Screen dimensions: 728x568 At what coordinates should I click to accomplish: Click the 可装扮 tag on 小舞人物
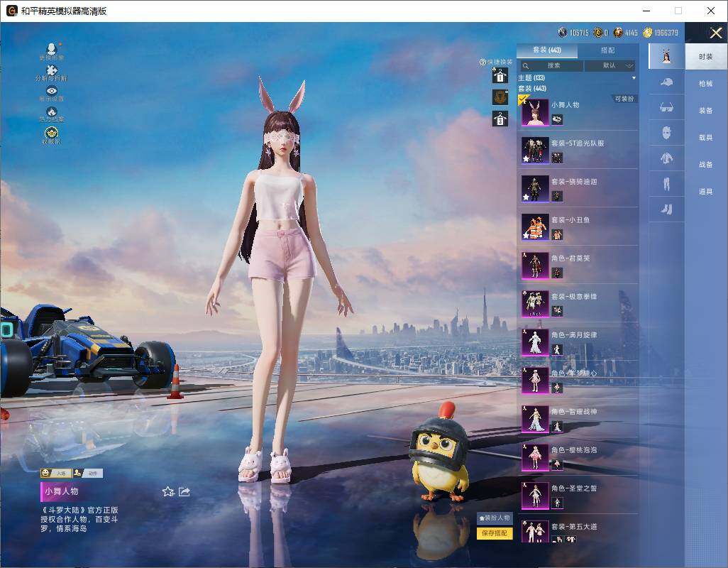coord(624,99)
